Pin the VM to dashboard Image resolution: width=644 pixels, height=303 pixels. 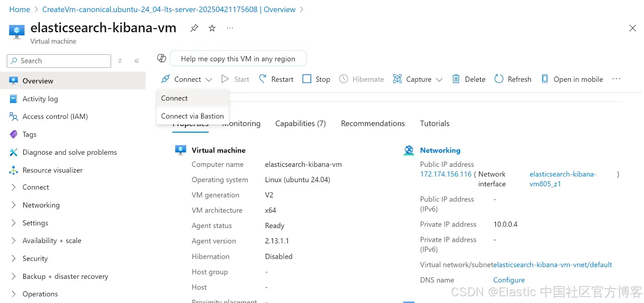(194, 28)
